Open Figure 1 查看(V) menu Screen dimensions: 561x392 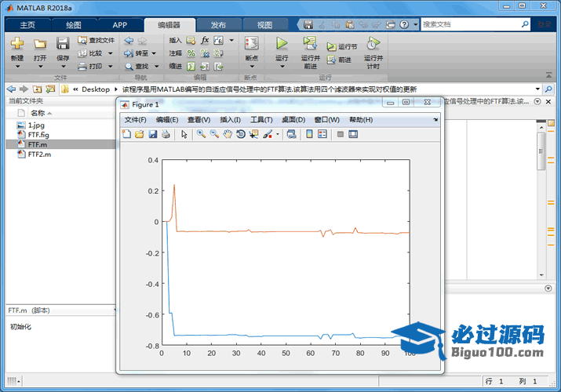(x=199, y=120)
